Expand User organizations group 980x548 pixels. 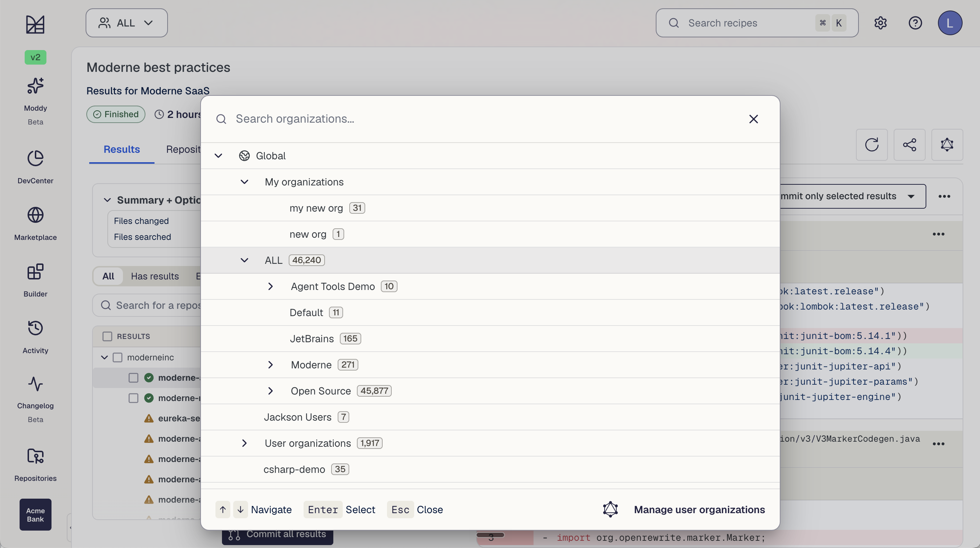244,443
